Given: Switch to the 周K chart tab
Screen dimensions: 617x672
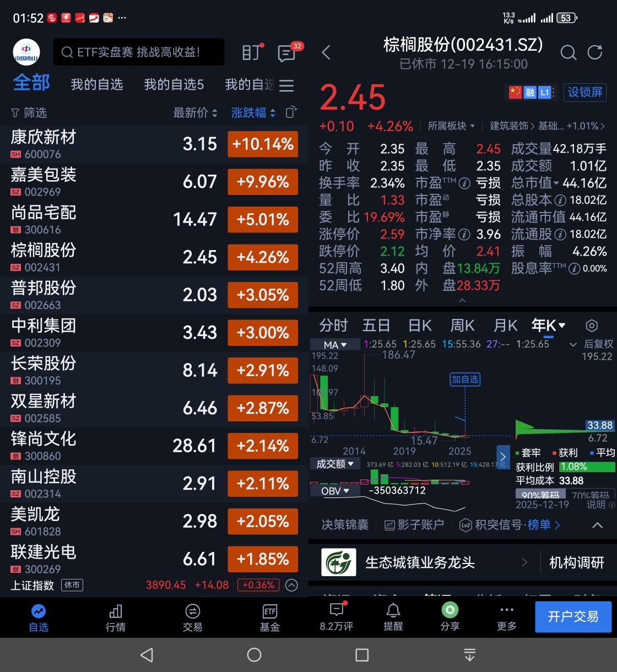Looking at the screenshot, I should pyautogui.click(x=463, y=326).
